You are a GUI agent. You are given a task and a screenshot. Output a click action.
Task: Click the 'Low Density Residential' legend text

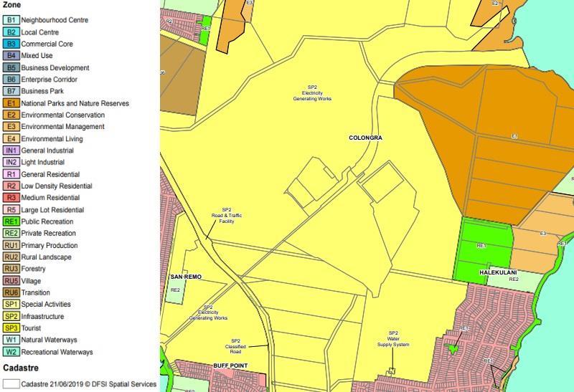(x=57, y=186)
